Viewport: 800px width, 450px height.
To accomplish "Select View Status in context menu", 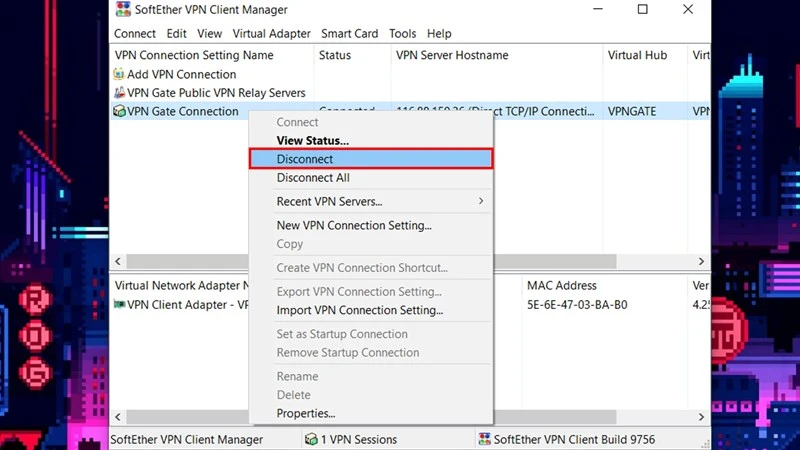I will coord(312,141).
